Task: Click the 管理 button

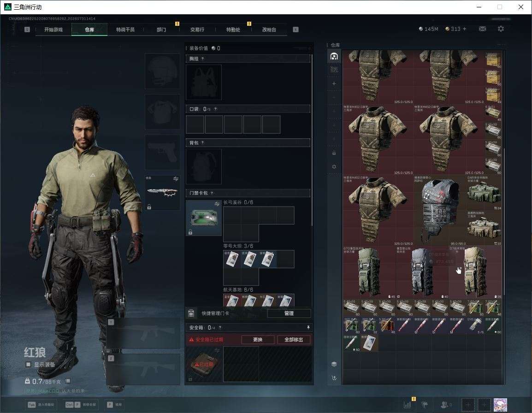Action: click(289, 313)
